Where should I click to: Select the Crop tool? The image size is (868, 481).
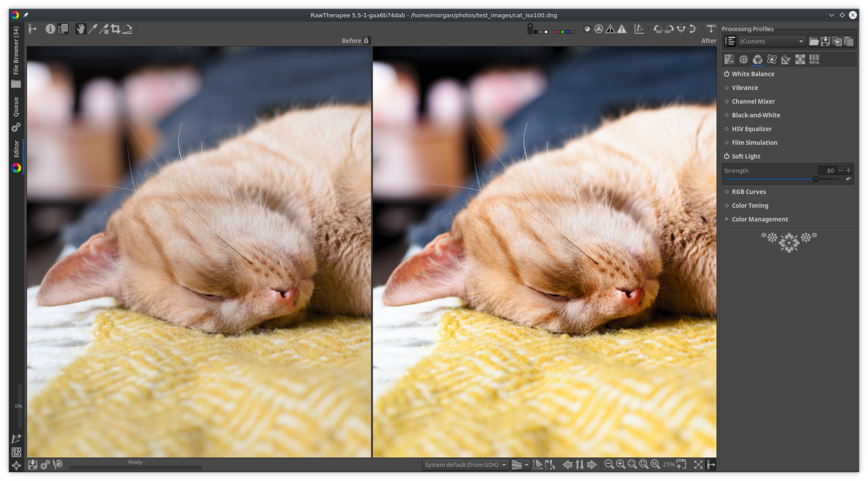[116, 29]
